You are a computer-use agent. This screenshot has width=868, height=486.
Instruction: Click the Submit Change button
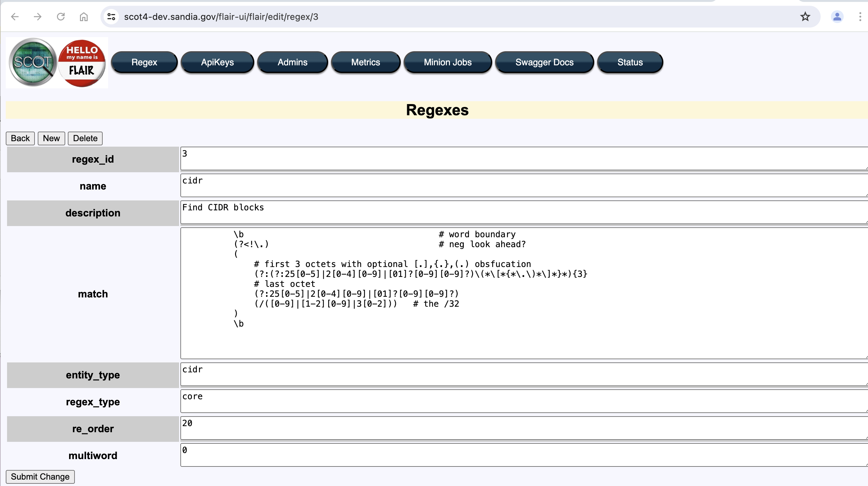click(x=41, y=476)
